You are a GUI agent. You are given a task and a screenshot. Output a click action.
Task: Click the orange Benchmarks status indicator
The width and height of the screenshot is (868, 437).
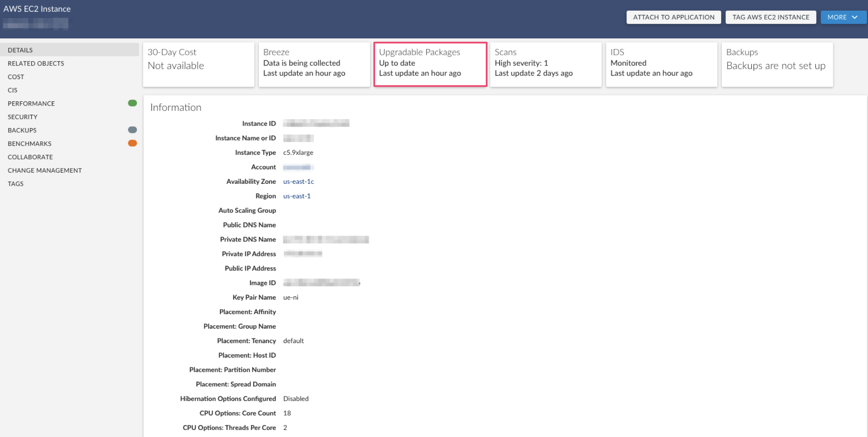(x=132, y=143)
